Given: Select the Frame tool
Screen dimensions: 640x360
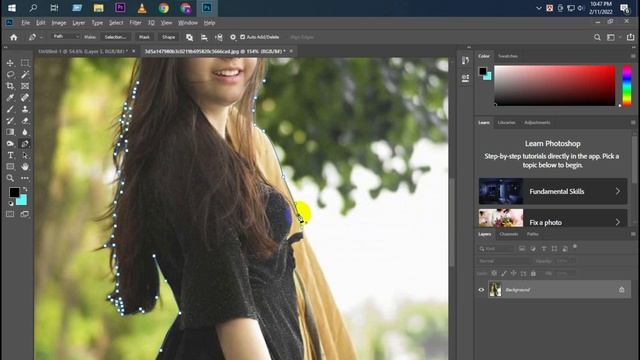Looking at the screenshot, I should [25, 86].
